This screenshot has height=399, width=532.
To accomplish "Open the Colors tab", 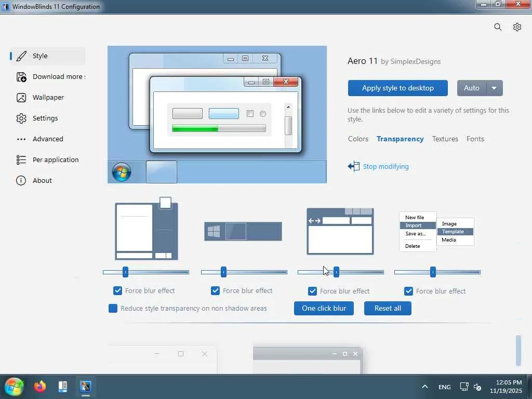I will click(x=358, y=139).
